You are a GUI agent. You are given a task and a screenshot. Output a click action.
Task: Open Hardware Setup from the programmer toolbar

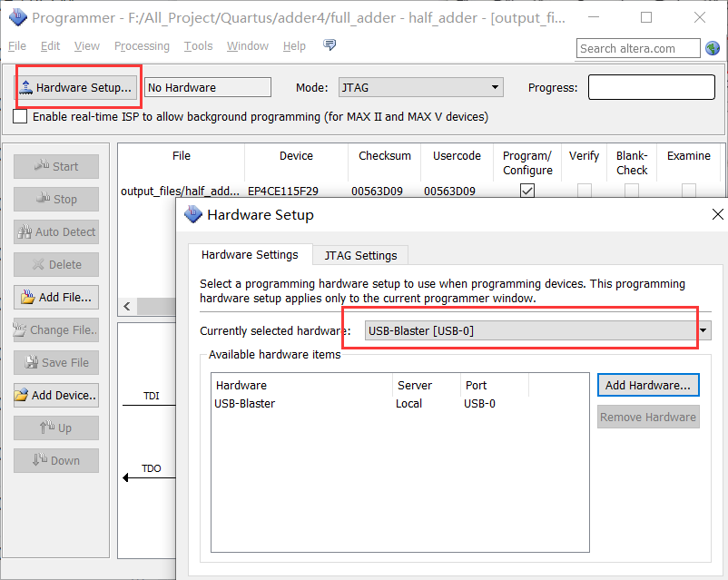[x=76, y=87]
